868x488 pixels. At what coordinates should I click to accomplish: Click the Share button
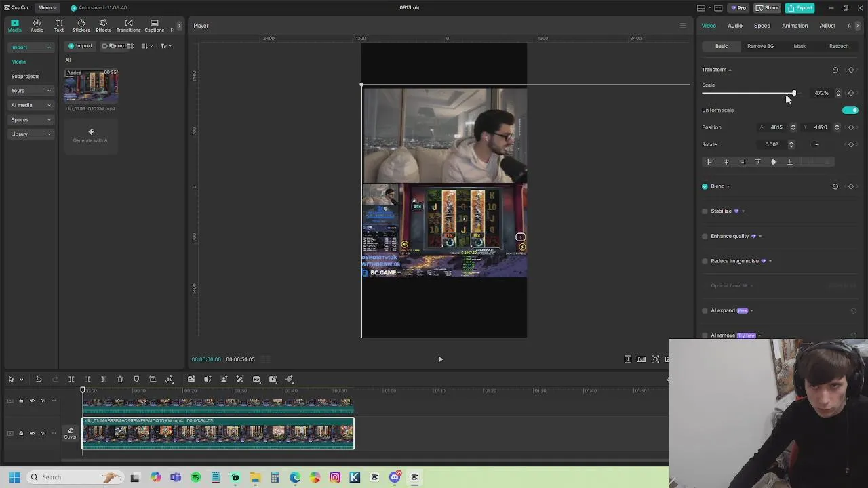point(768,8)
